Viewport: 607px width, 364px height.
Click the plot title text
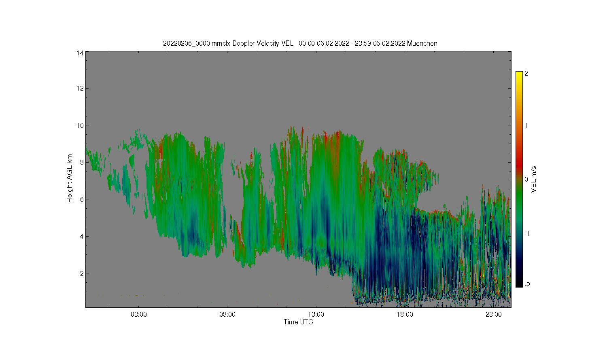tap(300, 43)
